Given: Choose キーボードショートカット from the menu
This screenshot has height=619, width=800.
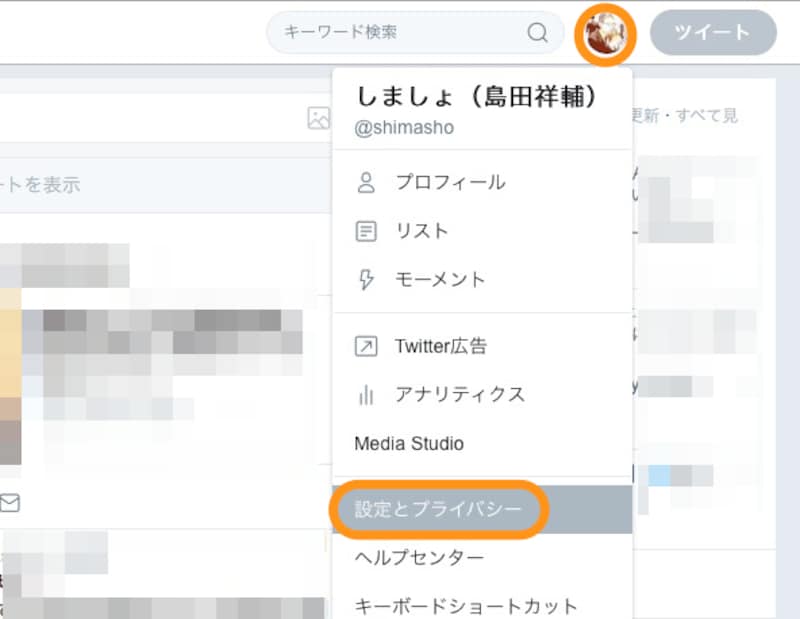Looking at the screenshot, I should pos(463,605).
